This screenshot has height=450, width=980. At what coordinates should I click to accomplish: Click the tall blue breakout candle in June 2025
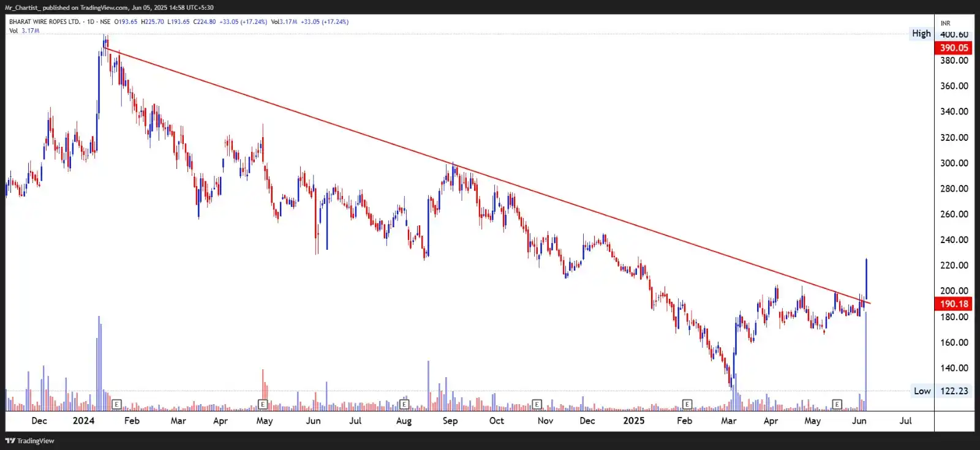click(866, 279)
